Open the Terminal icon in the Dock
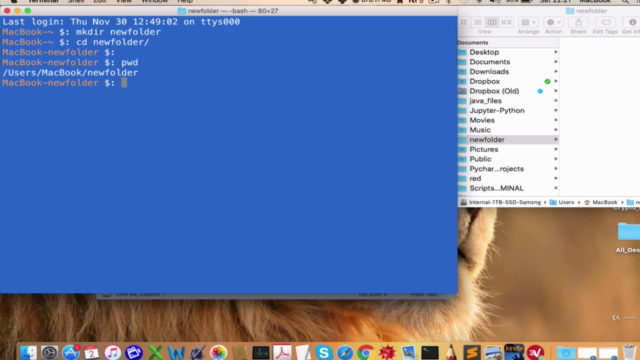Screen dimensions: 640x360 tap(429, 352)
